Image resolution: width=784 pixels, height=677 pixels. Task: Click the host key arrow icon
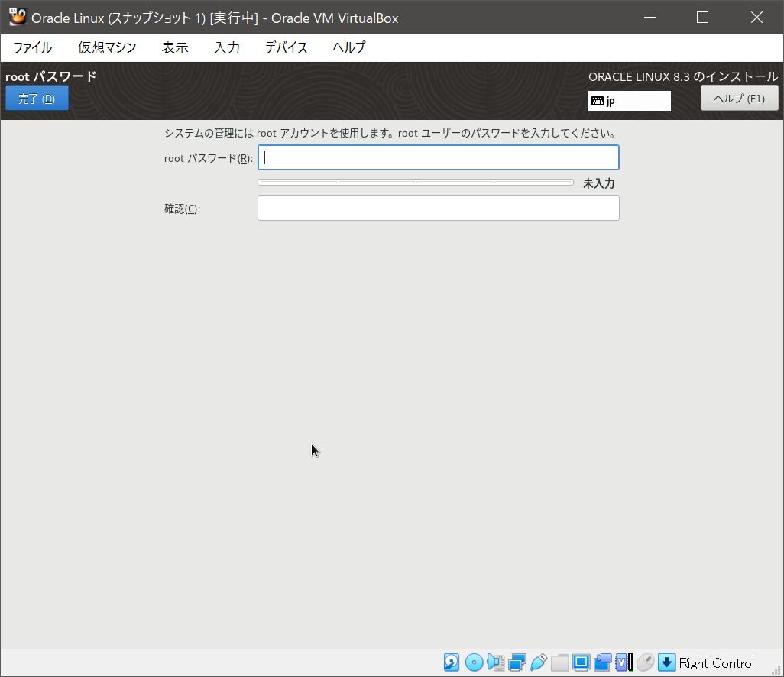[666, 662]
